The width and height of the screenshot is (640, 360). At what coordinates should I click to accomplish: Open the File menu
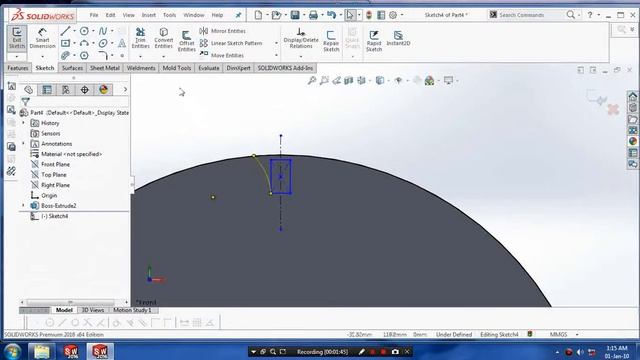pos(94,15)
